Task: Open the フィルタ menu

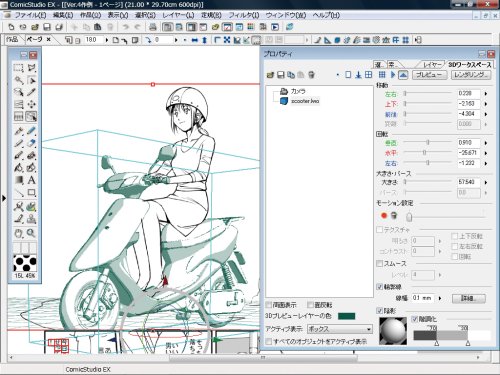Action: (244, 15)
